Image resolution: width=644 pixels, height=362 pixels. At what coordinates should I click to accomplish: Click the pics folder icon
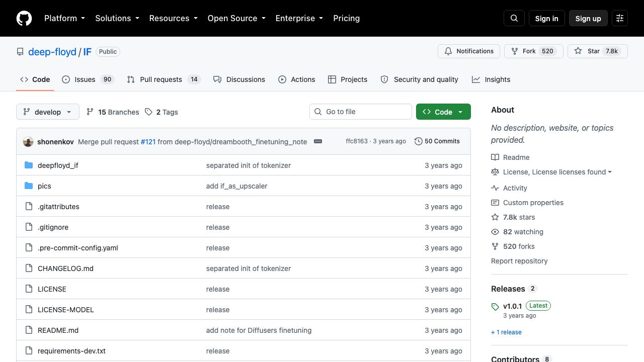(29, 186)
